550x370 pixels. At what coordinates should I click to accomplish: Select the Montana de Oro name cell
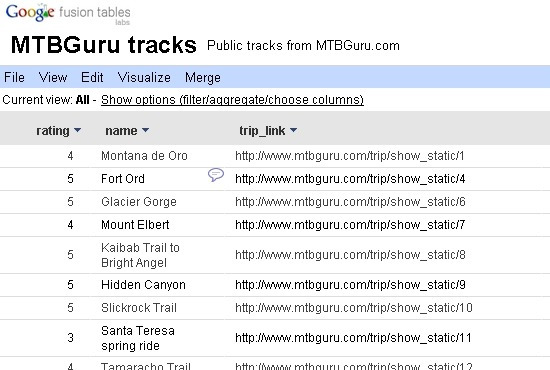[144, 156]
